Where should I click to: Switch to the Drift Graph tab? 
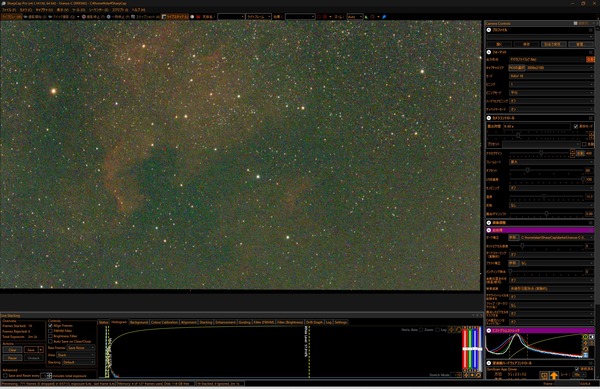pos(314,322)
